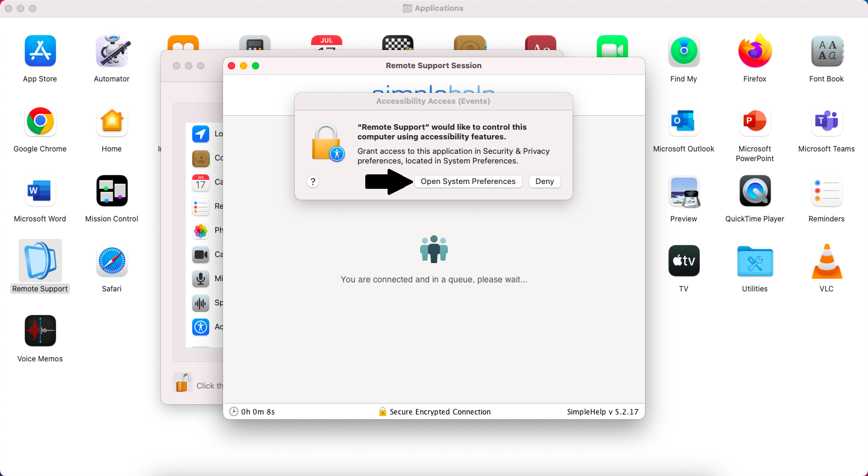Click the "connected and in a queue" message
The image size is (868, 476).
pyautogui.click(x=434, y=280)
